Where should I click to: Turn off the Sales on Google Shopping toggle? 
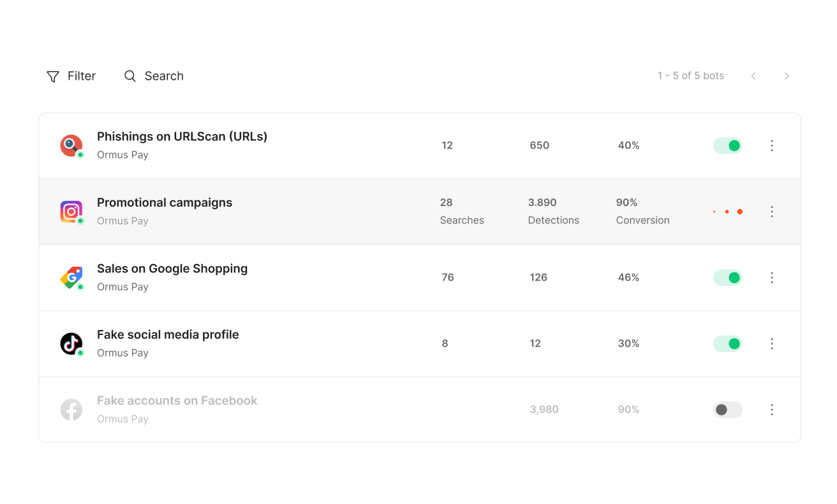pyautogui.click(x=728, y=278)
